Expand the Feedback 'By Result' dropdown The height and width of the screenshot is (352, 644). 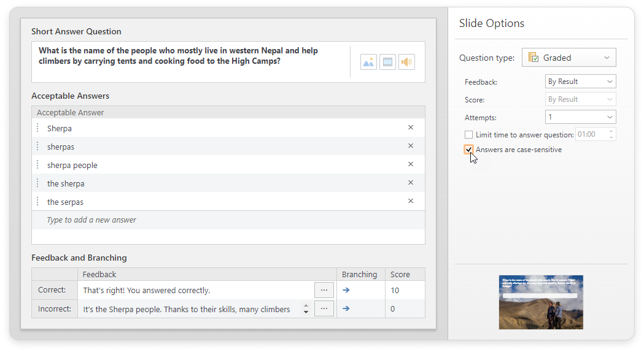580,82
